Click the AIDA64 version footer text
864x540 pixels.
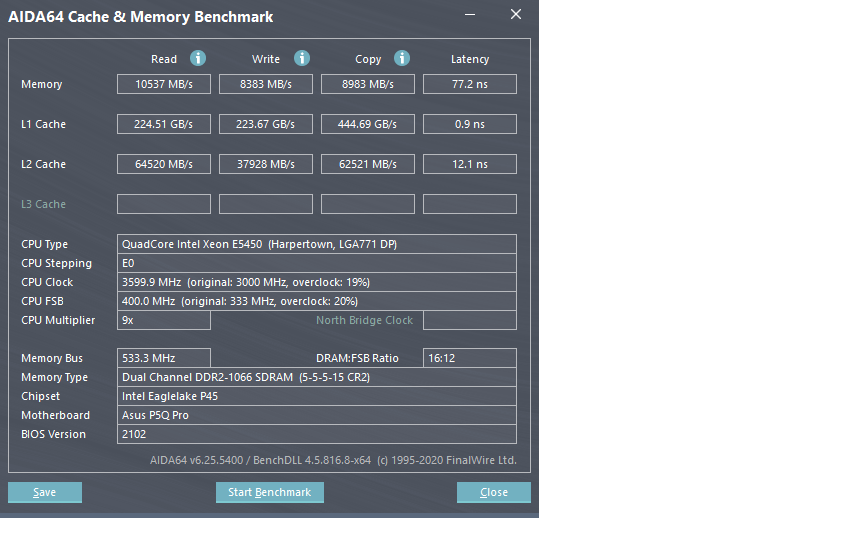pyautogui.click(x=333, y=460)
